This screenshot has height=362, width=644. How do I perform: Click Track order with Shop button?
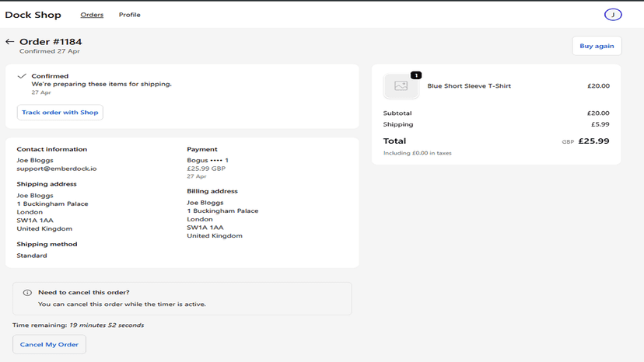coord(60,113)
